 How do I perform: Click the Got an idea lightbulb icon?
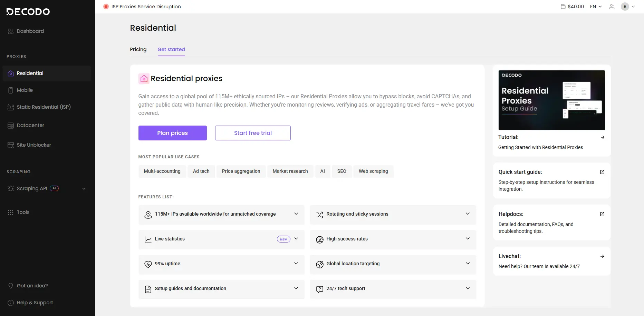[x=11, y=286]
